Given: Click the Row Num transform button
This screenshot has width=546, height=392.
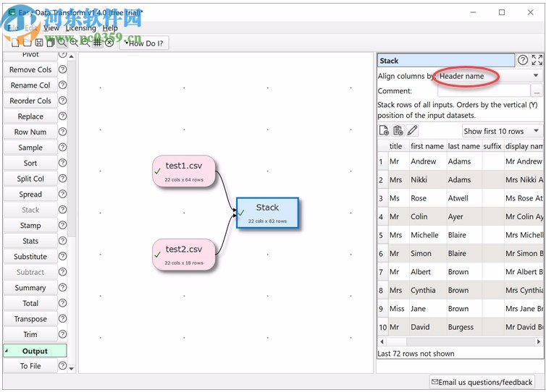Looking at the screenshot, I should (x=30, y=132).
